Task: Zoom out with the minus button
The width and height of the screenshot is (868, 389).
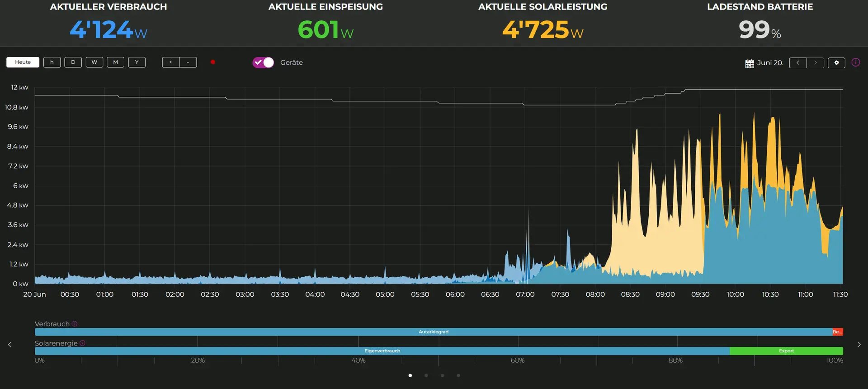Action: 188,62
